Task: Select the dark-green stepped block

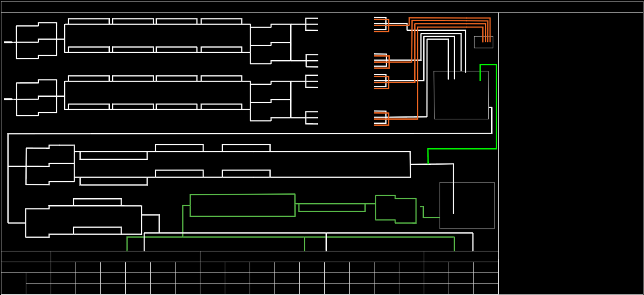Action: pyautogui.click(x=396, y=209)
